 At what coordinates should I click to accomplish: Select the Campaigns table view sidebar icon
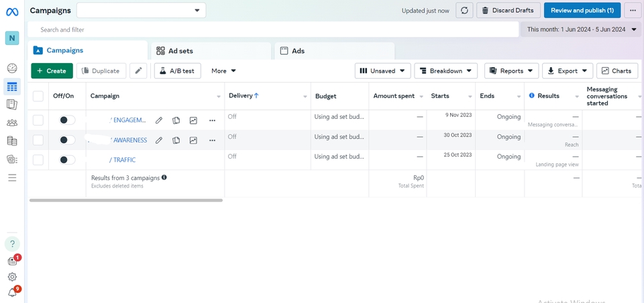(x=12, y=87)
